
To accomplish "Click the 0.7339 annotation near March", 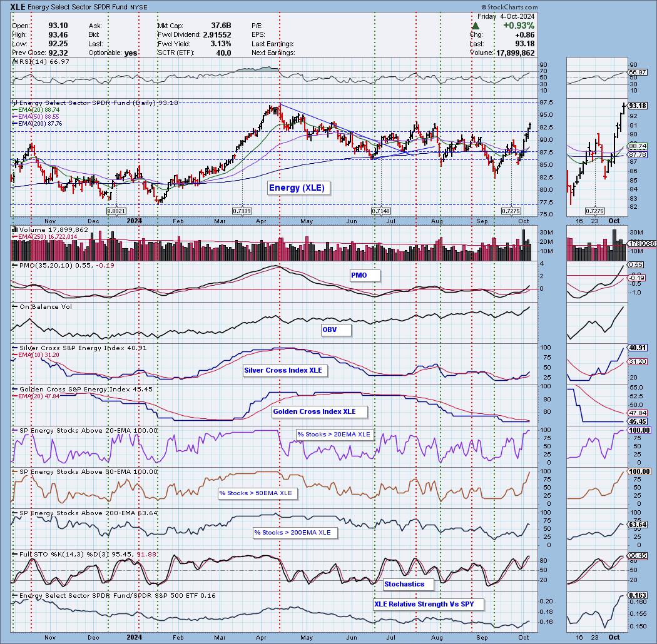I will coord(242,211).
